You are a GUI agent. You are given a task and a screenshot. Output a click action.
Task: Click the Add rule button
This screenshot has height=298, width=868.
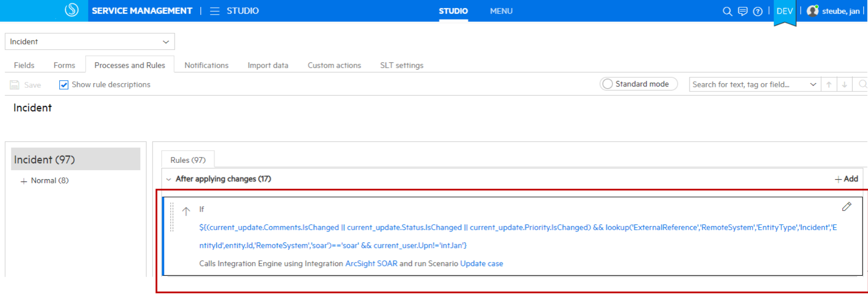846,179
